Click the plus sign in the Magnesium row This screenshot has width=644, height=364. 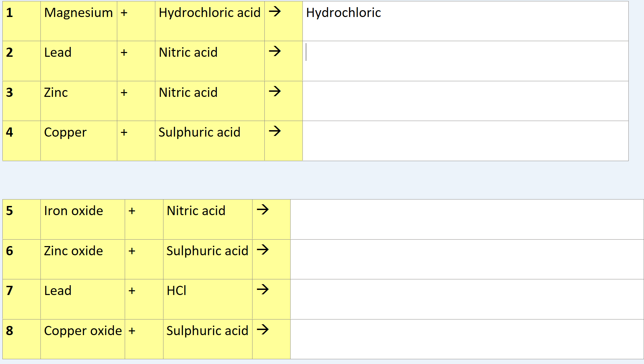click(x=124, y=13)
